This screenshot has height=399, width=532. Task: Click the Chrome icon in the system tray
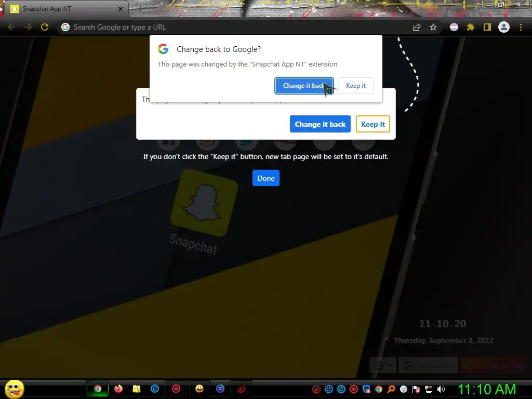379,389
